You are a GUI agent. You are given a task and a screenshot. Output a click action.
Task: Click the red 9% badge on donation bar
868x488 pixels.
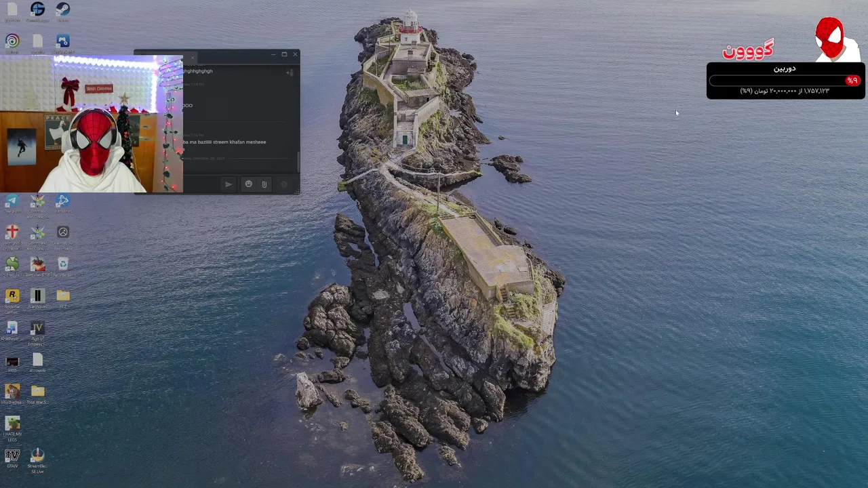852,81
